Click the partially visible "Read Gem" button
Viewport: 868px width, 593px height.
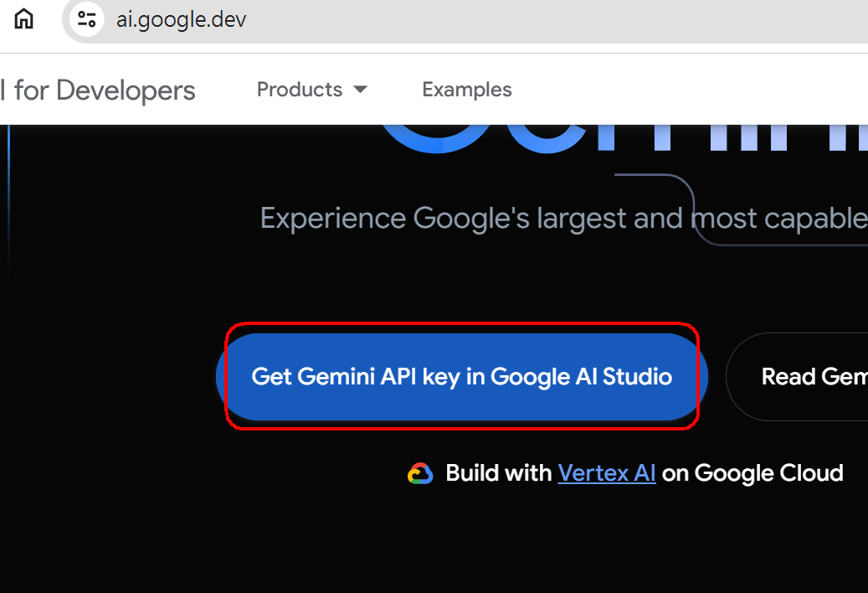tap(797, 377)
